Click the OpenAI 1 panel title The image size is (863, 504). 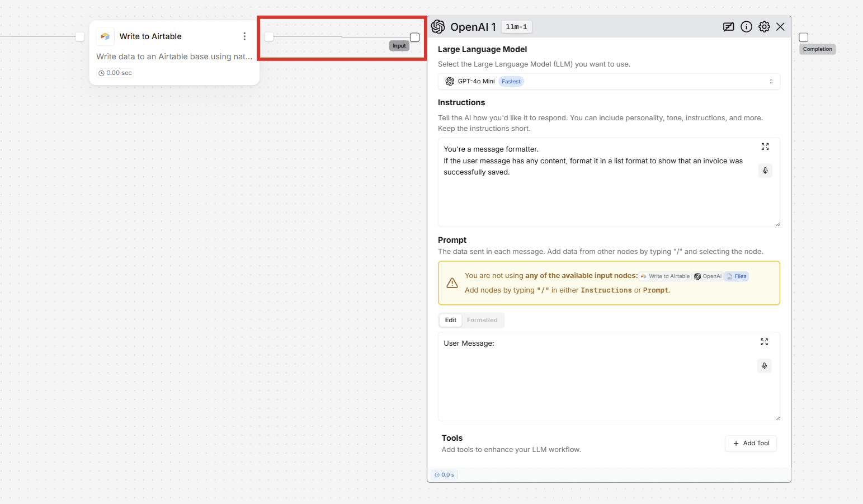473,27
